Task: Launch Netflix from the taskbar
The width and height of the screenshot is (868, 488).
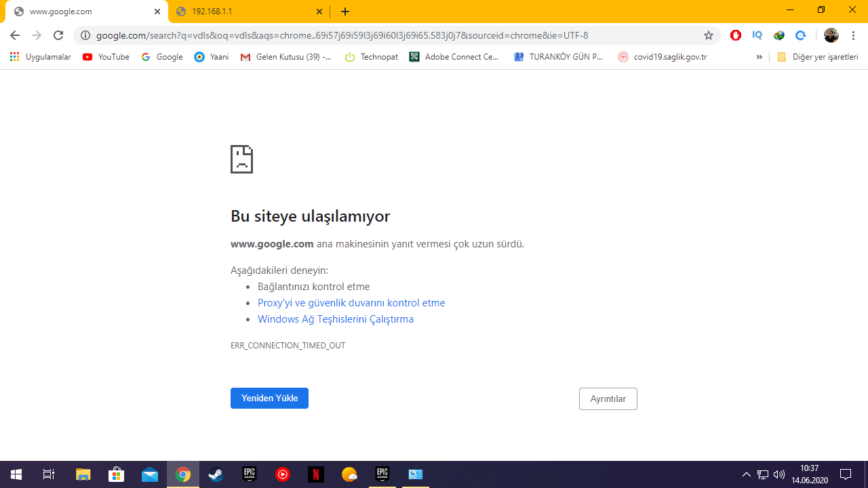Action: (316, 474)
